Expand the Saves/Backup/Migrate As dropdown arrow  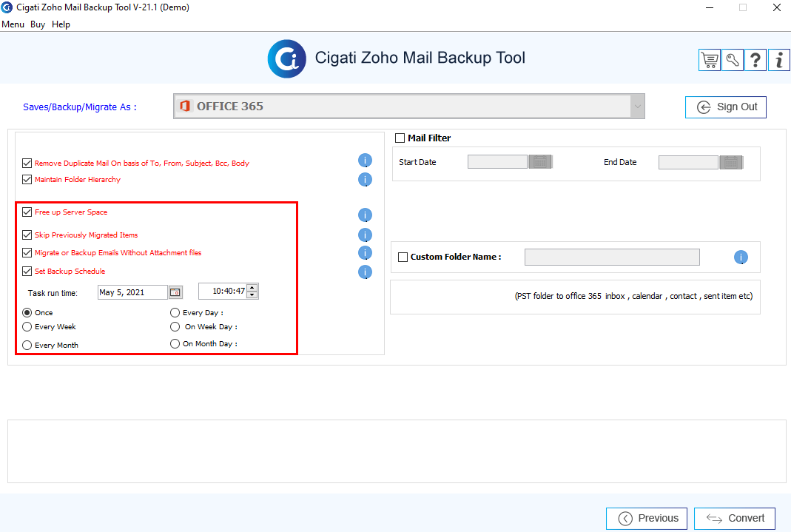point(637,107)
